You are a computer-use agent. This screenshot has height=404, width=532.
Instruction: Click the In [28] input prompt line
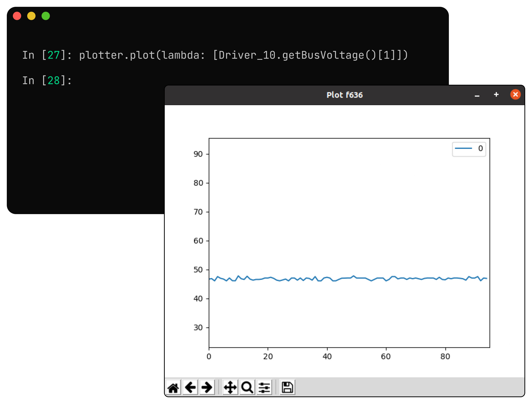pyautogui.click(x=47, y=81)
